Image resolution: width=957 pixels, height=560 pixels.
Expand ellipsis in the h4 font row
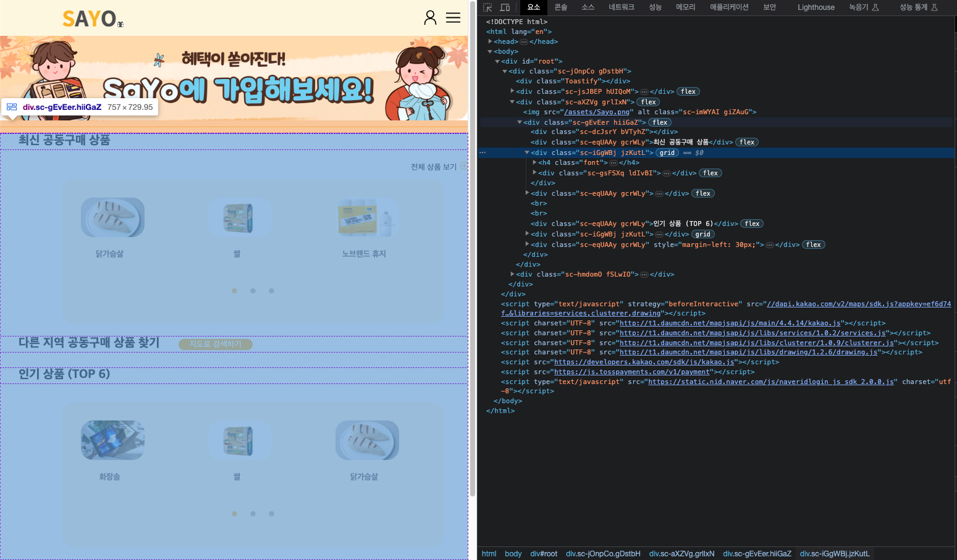pos(613,163)
